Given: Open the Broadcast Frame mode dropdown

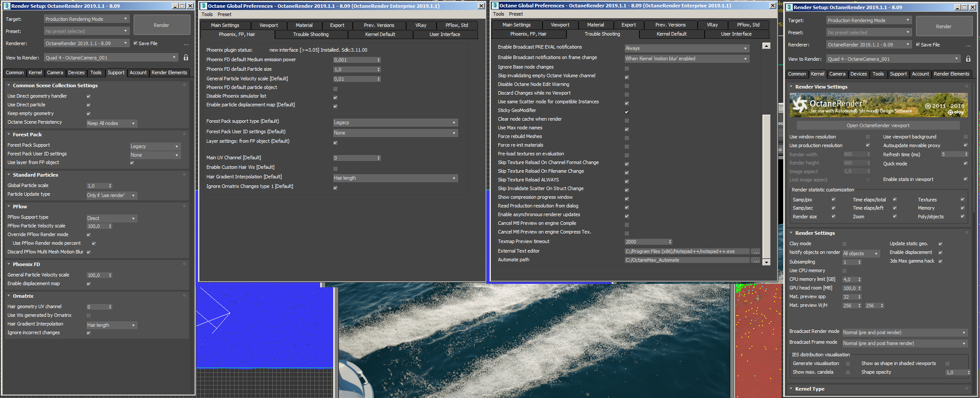Looking at the screenshot, I should 905,343.
